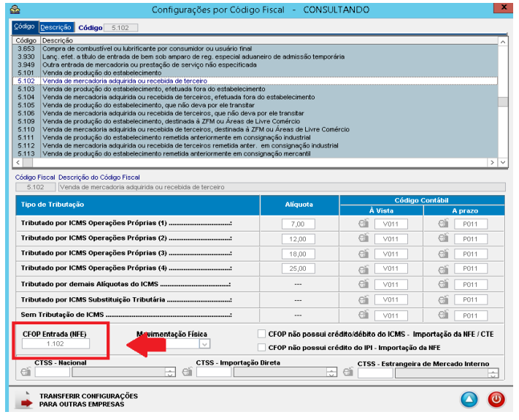Select row 5.106 in the code list
This screenshot has height=420, width=519.
(x=255, y=113)
